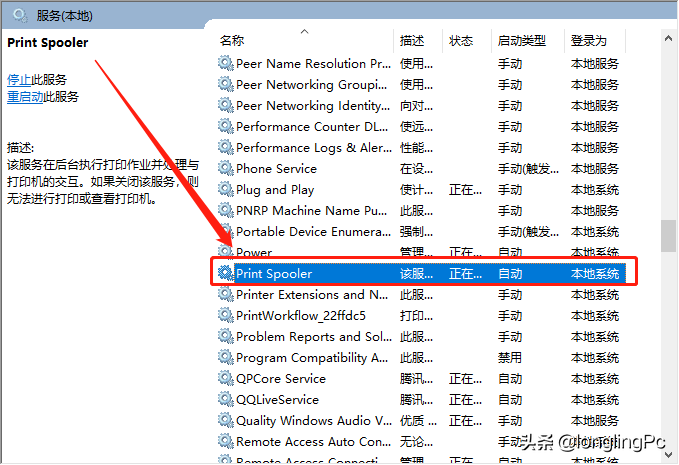
Task: Click 强制... description for Portable Device Enumerator
Action: 416,232
